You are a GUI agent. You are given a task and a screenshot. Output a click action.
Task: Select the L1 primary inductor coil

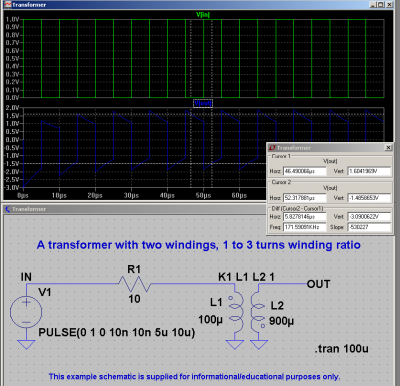click(235, 312)
